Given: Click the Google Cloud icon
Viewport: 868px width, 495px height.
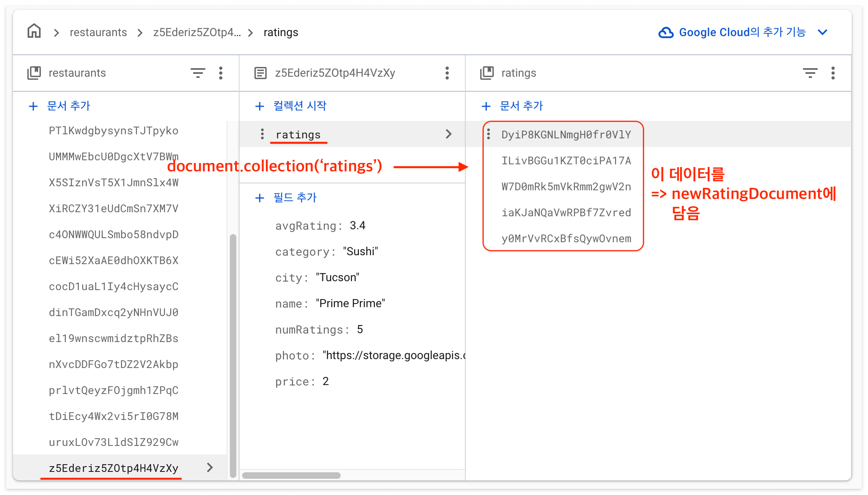Looking at the screenshot, I should 666,32.
